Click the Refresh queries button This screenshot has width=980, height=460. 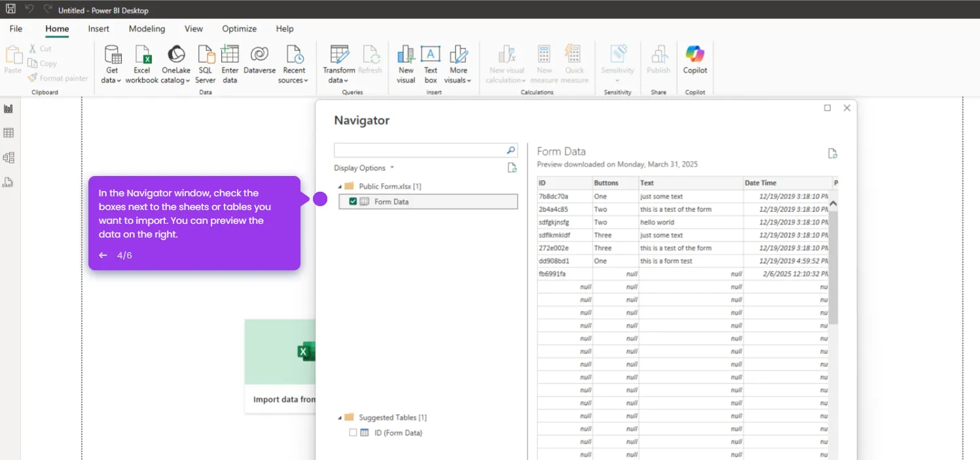(371, 60)
